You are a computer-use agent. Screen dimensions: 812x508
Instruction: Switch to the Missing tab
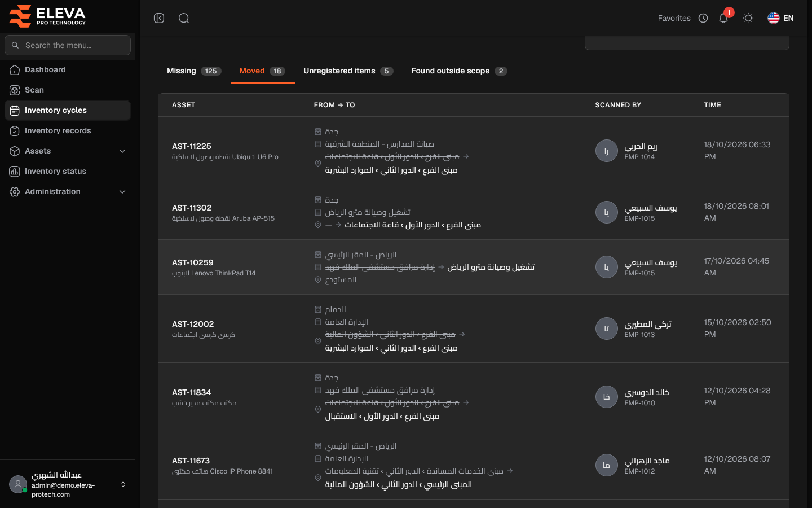point(194,71)
